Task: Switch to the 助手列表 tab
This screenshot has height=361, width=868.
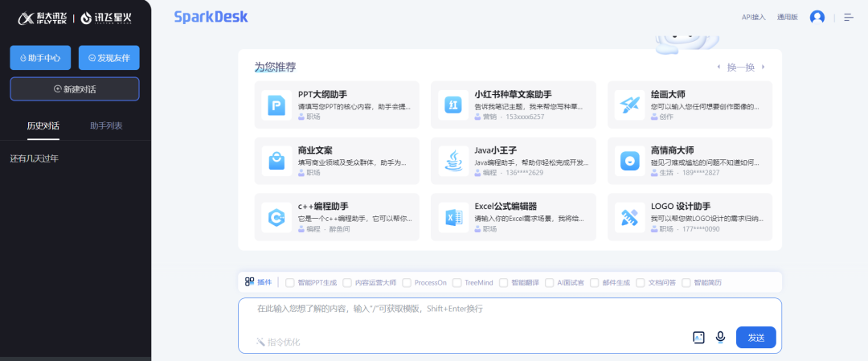Action: pos(106,126)
